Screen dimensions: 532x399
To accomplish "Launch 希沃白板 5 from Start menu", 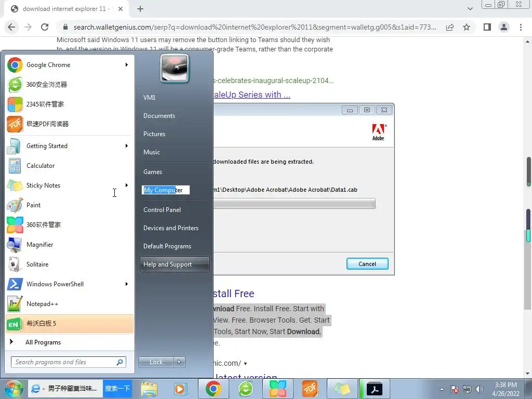I will pos(70,324).
